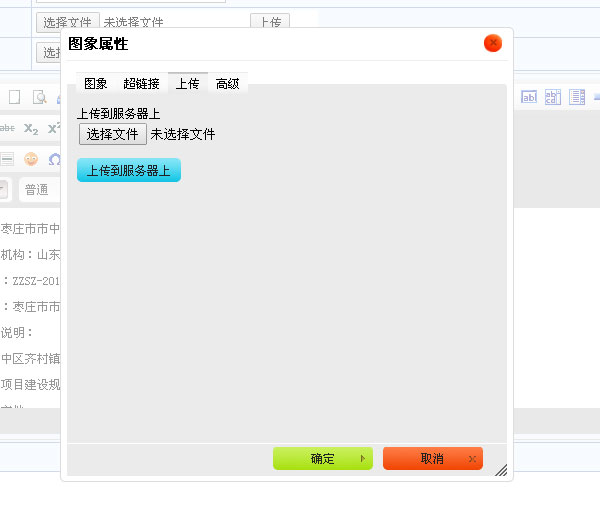Screen dimensions: 600x530
Task: Click the Preview document icon
Action: (40, 97)
